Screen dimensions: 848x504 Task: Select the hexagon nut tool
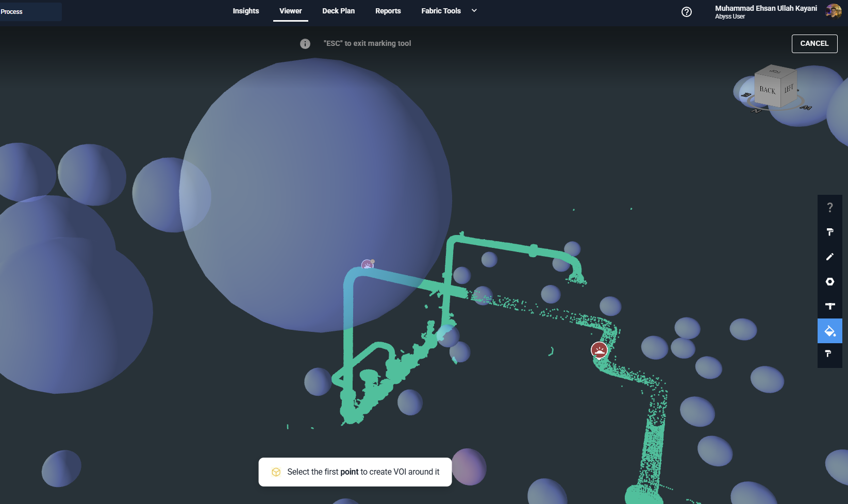[829, 281]
